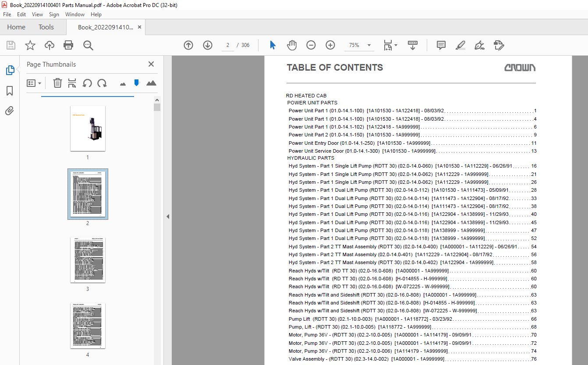Open Valve Assembly (RDTT 30) entry
588x365 pixels.
412,359
